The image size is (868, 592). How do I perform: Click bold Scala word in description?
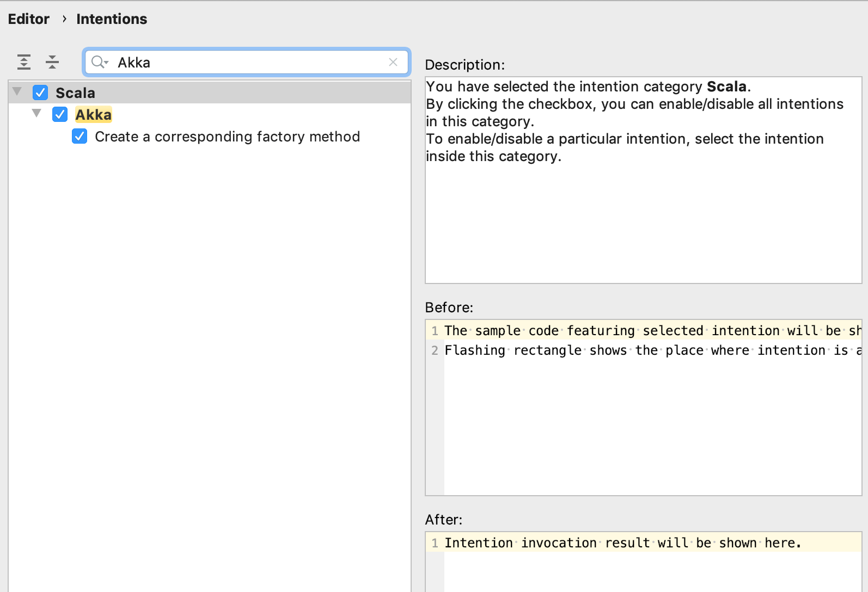726,87
